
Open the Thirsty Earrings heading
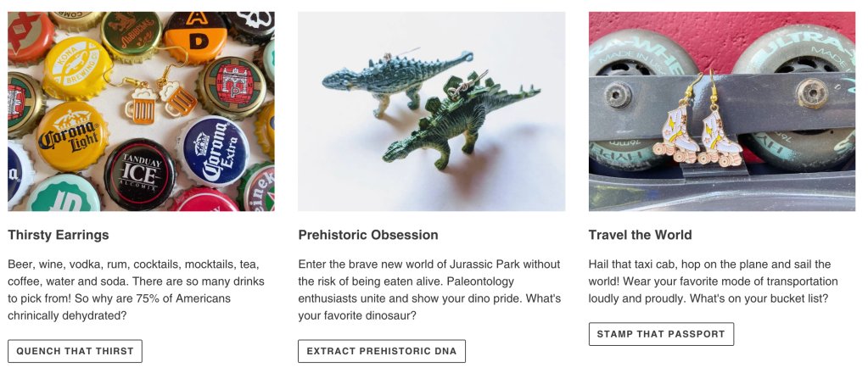click(59, 235)
